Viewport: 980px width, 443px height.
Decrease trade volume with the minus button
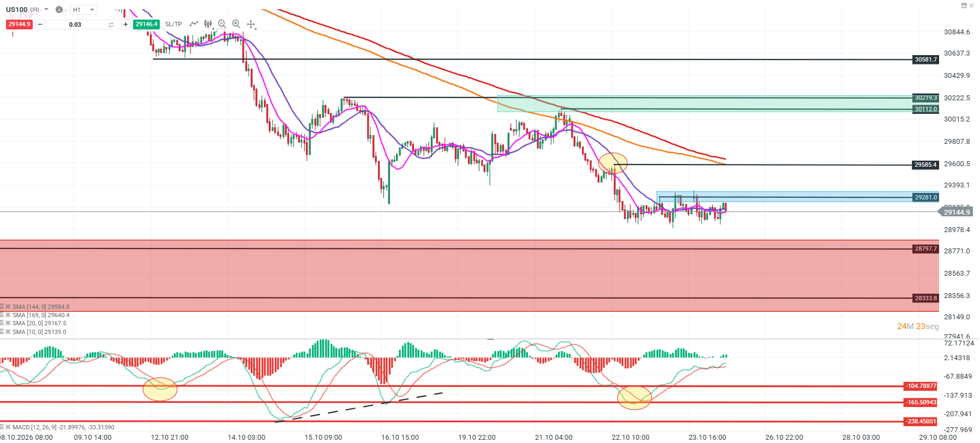pos(40,25)
